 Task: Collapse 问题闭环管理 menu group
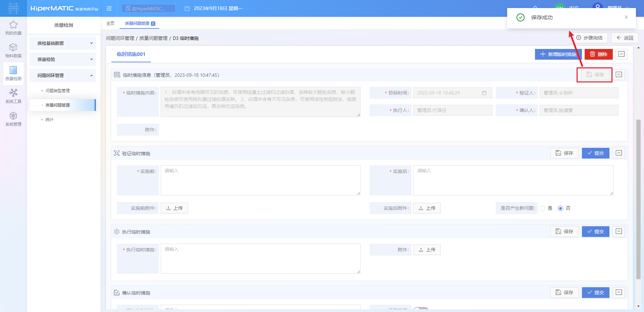coord(63,75)
